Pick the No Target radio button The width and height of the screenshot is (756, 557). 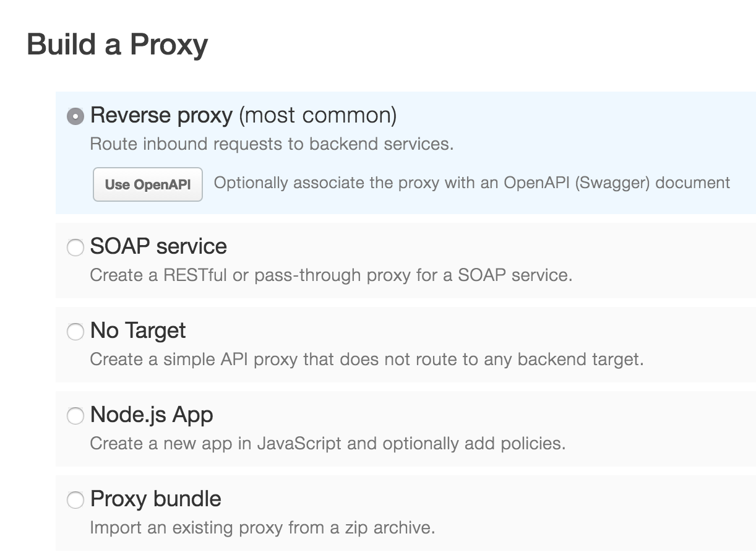pyautogui.click(x=75, y=332)
